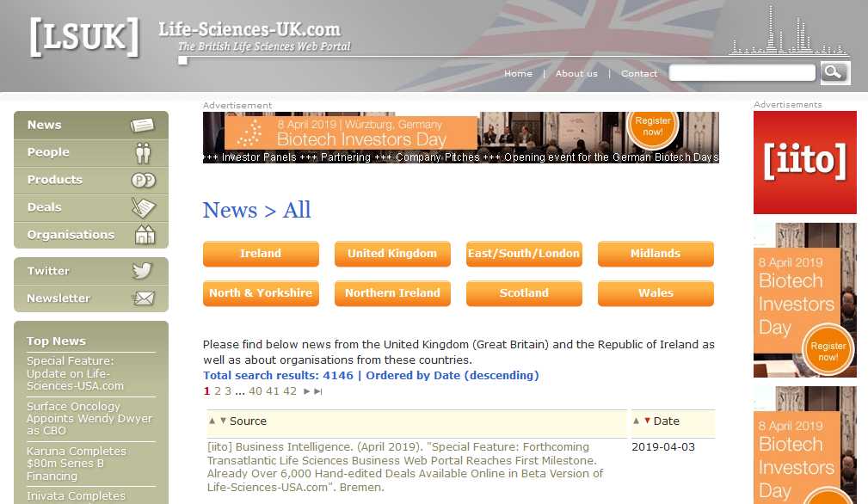Open the Contact link

point(639,74)
